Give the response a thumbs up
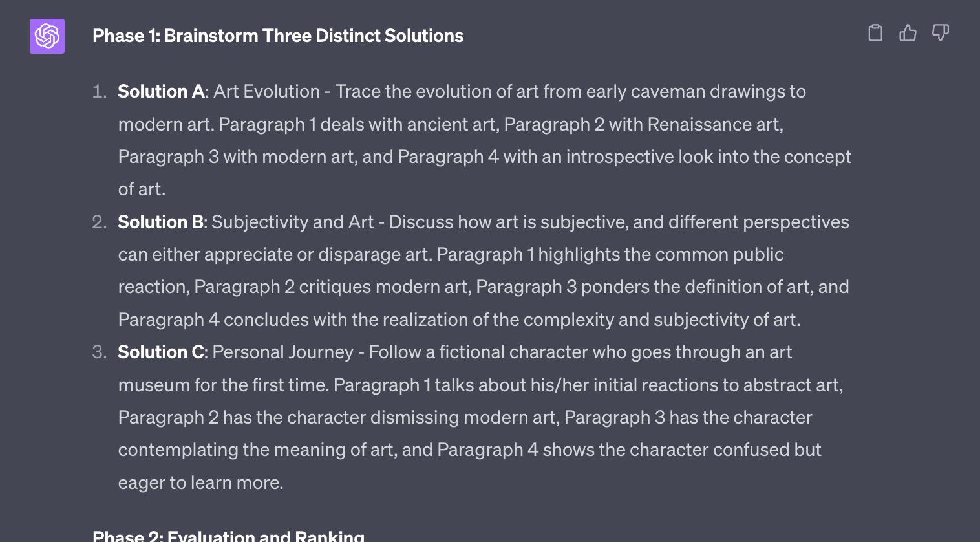 [908, 33]
